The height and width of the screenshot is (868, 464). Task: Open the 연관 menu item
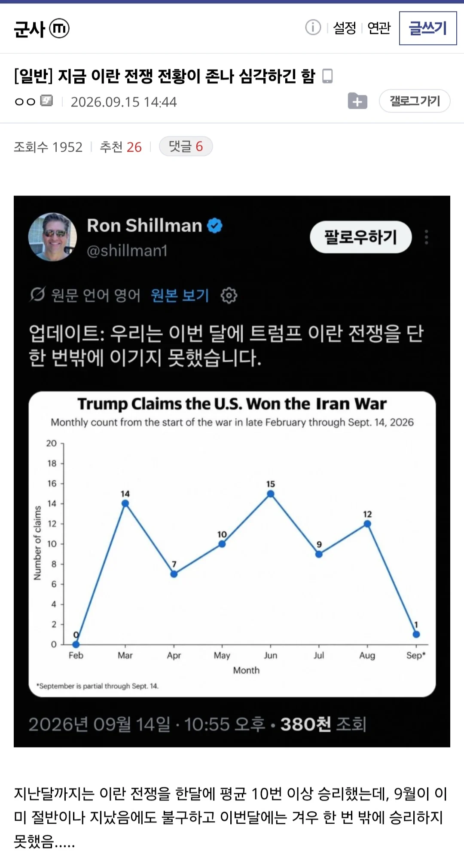coord(379,28)
